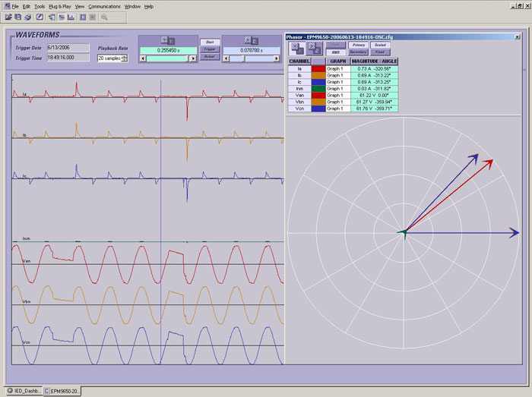Click the Playback Rate samples stepper
Image resolution: width=532 pixels, height=397 pixels.
click(x=125, y=58)
